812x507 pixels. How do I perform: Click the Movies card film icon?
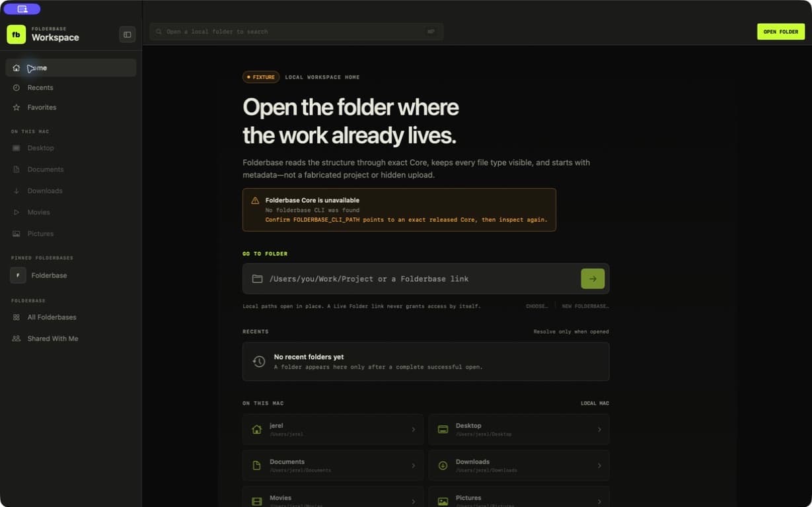pyautogui.click(x=257, y=502)
